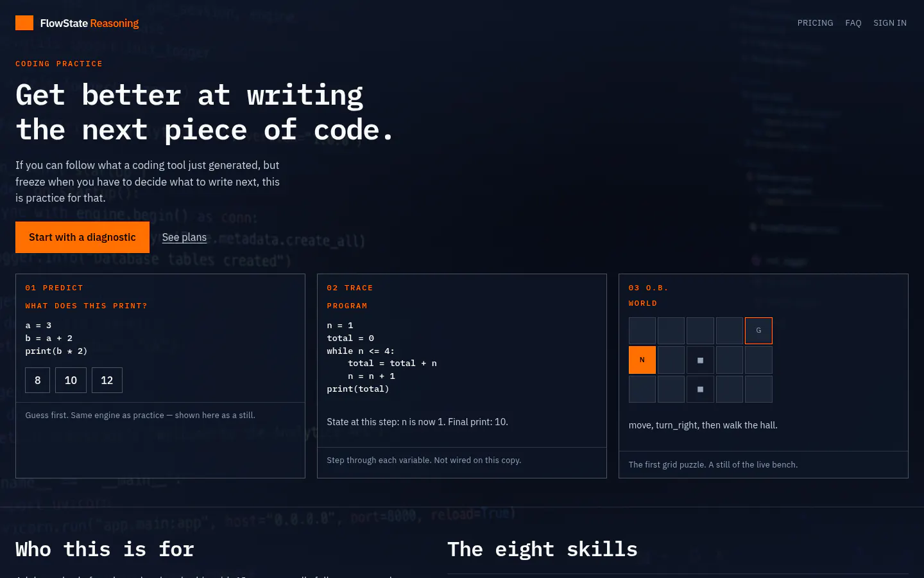The width and height of the screenshot is (924, 578).
Task: Choose answer 10 in Predict card
Action: pyautogui.click(x=71, y=380)
